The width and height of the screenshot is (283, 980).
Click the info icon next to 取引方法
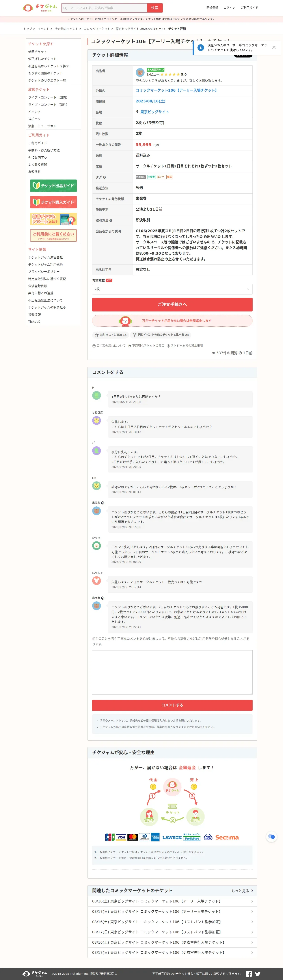(111, 220)
